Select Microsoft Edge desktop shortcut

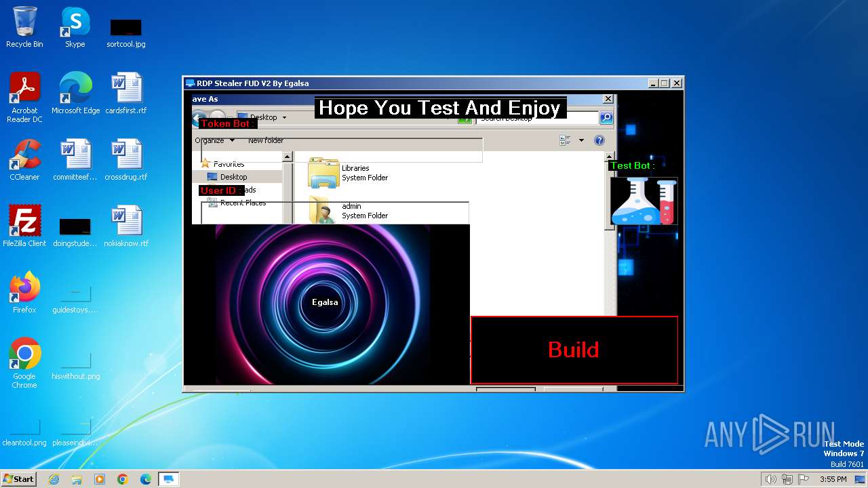tap(75, 94)
